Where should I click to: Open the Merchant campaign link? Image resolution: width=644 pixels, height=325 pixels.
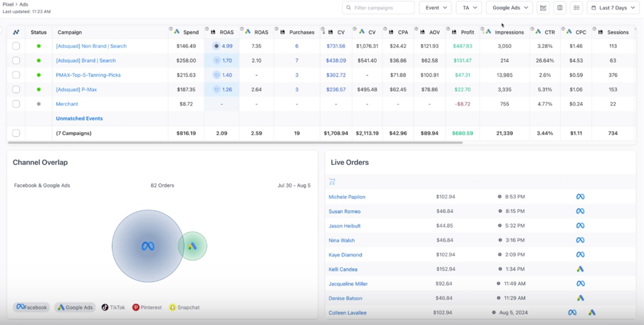tap(67, 104)
